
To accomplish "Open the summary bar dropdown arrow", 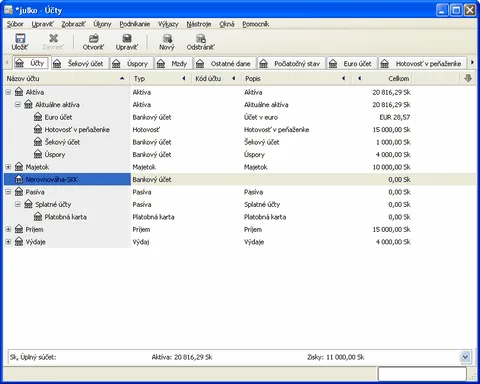I will 465,357.
